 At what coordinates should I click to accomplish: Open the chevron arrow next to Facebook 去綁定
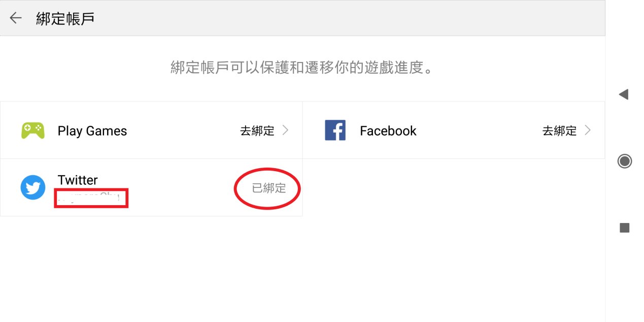[588, 131]
